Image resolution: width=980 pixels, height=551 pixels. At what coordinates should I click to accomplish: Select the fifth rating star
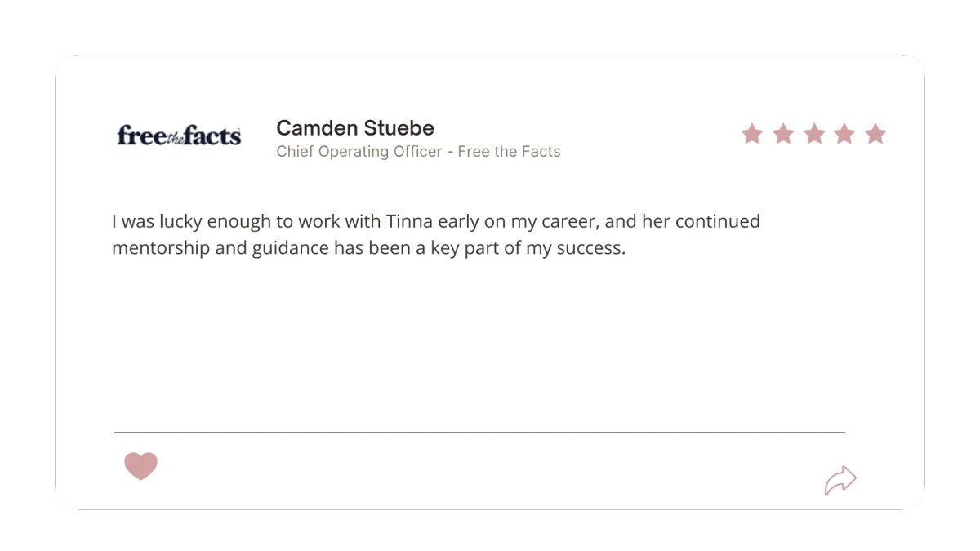click(x=875, y=134)
